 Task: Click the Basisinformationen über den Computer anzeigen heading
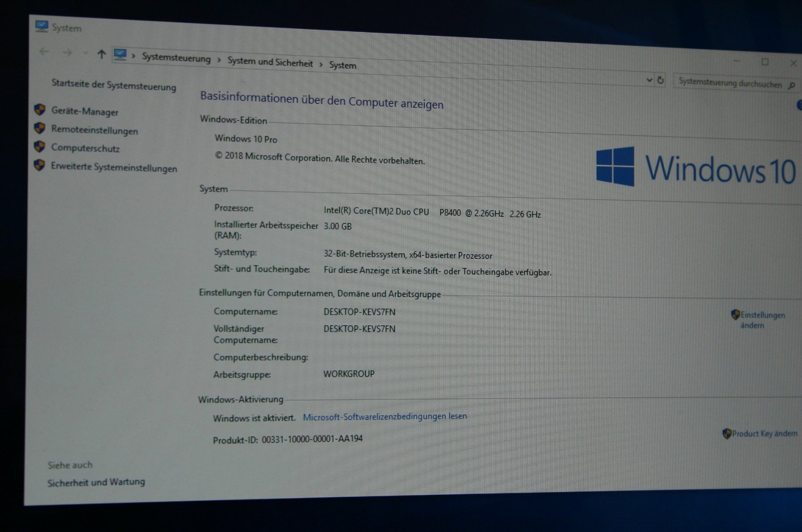(x=322, y=100)
